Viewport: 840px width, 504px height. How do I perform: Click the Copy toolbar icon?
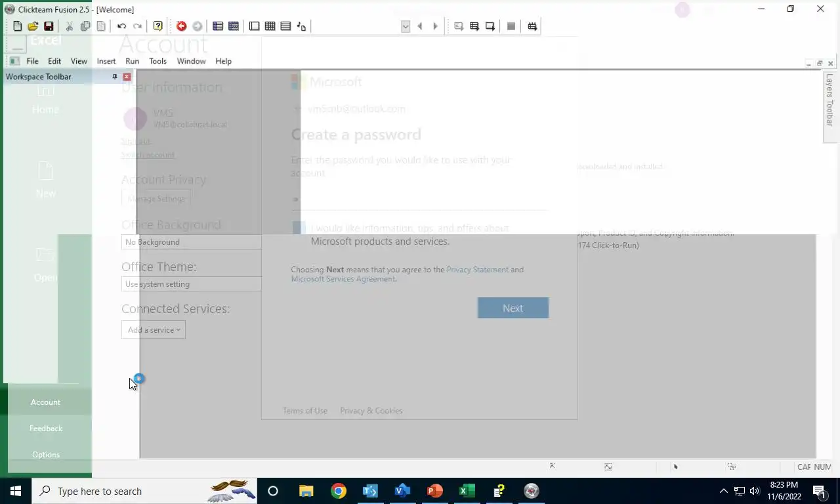85,26
